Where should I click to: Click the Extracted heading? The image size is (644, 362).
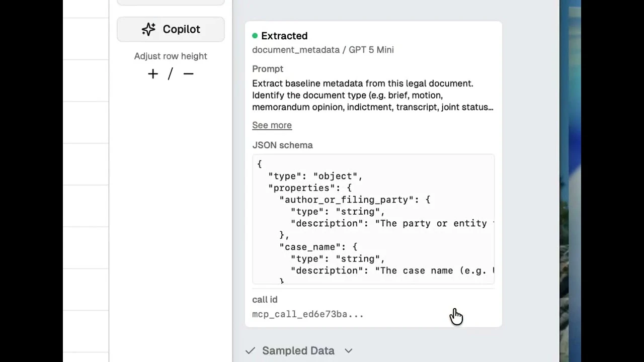[284, 36]
